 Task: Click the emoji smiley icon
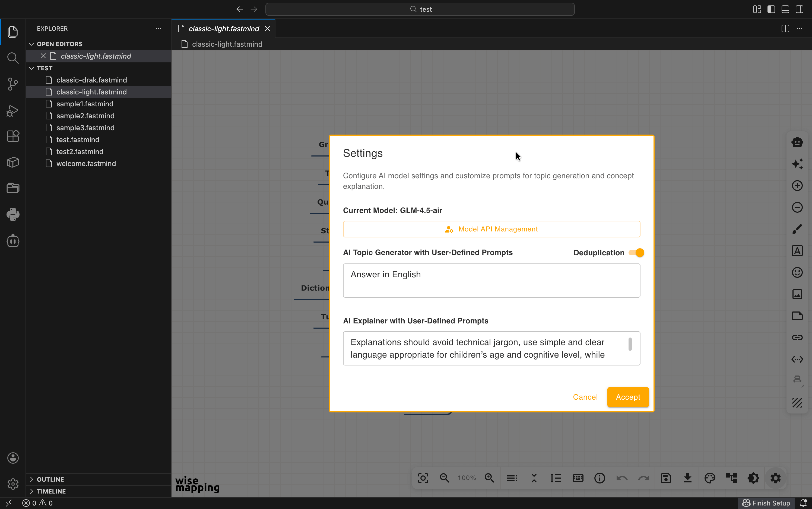point(797,272)
